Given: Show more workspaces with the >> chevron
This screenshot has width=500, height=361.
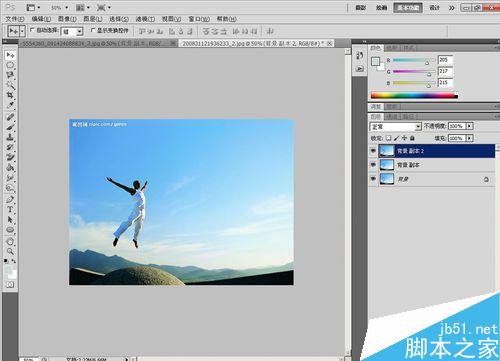Looking at the screenshot, I should coord(451,8).
